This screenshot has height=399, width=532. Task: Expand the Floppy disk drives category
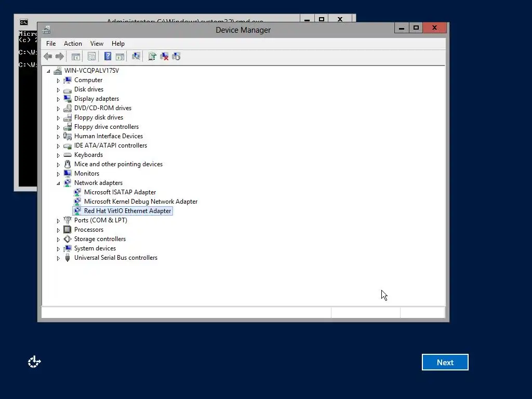[58, 118]
